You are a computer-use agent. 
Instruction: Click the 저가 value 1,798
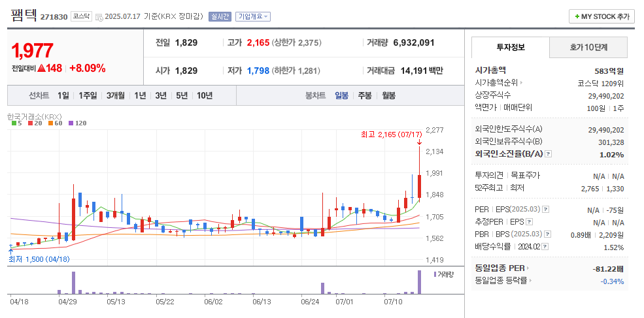click(258, 71)
